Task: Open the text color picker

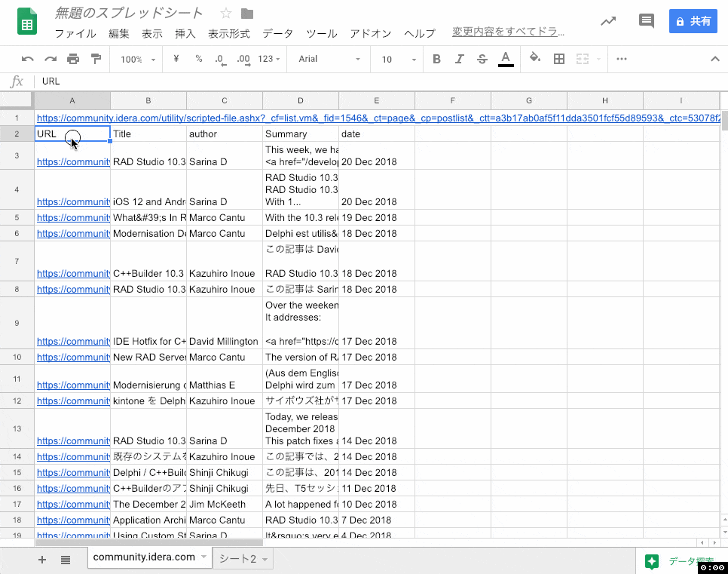Action: click(x=506, y=59)
